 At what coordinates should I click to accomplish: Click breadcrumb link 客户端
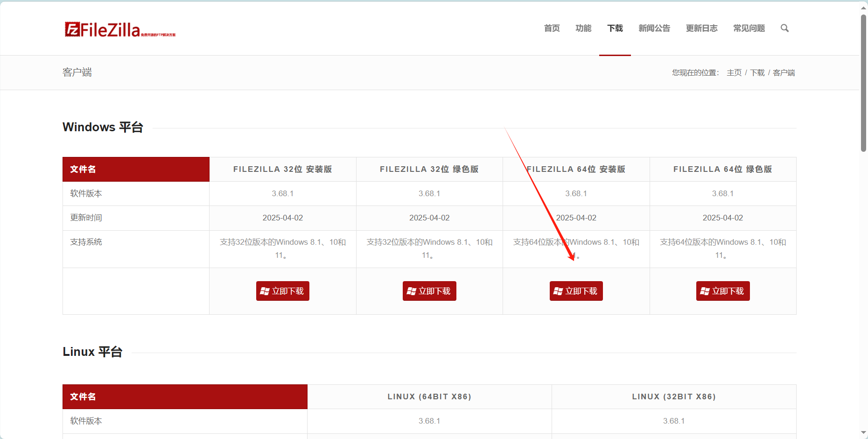784,72
